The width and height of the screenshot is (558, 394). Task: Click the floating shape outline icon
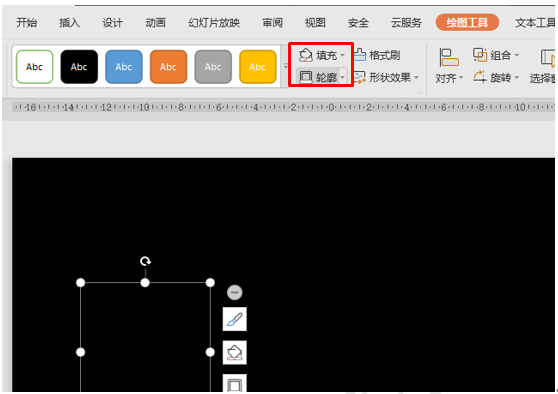[x=235, y=383]
